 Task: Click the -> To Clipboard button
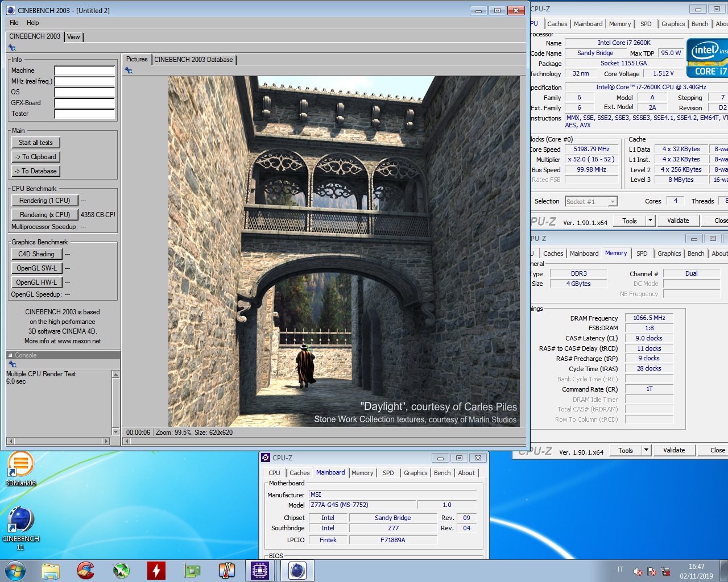click(36, 157)
